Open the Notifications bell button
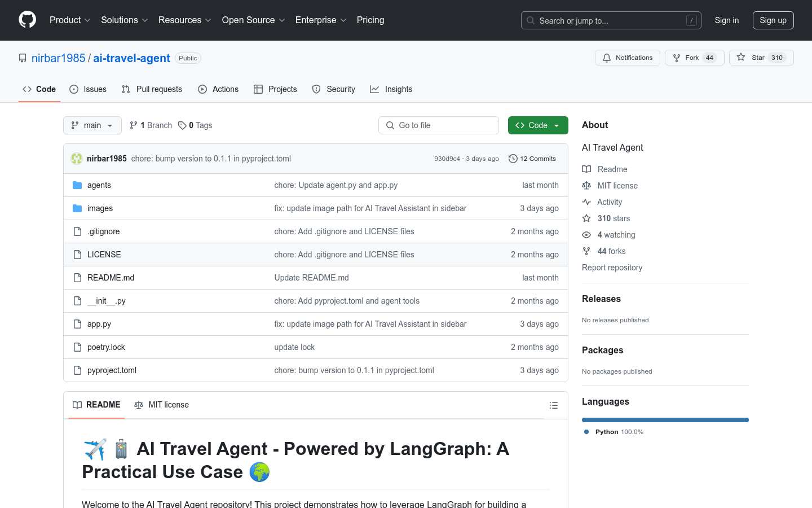Screen dimensions: 812x508 (x=627, y=58)
